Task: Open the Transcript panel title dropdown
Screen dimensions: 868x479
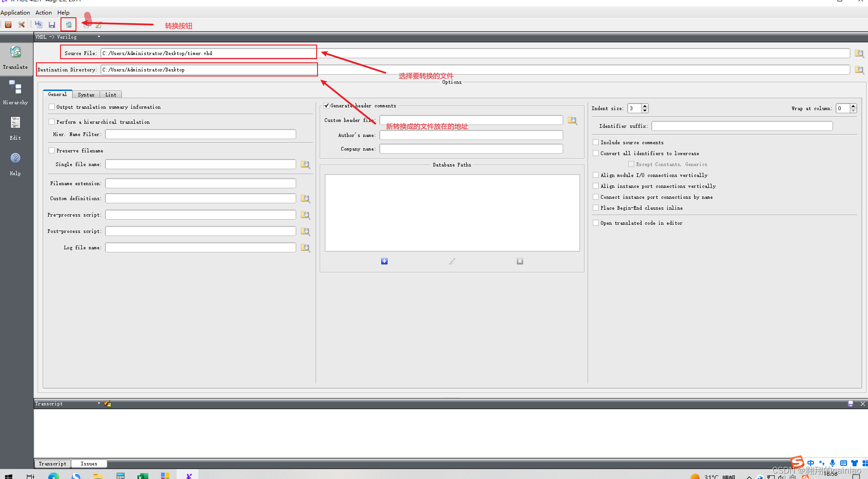Action: (99, 403)
